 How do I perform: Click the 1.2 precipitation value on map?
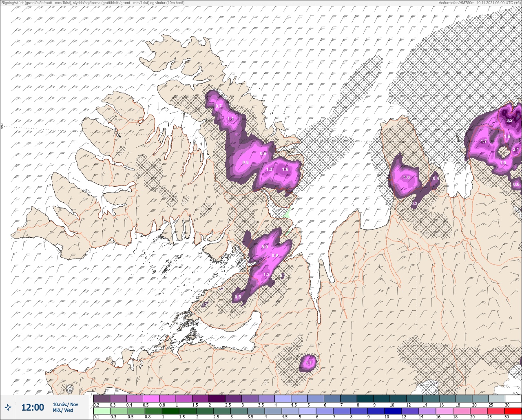point(266,275)
